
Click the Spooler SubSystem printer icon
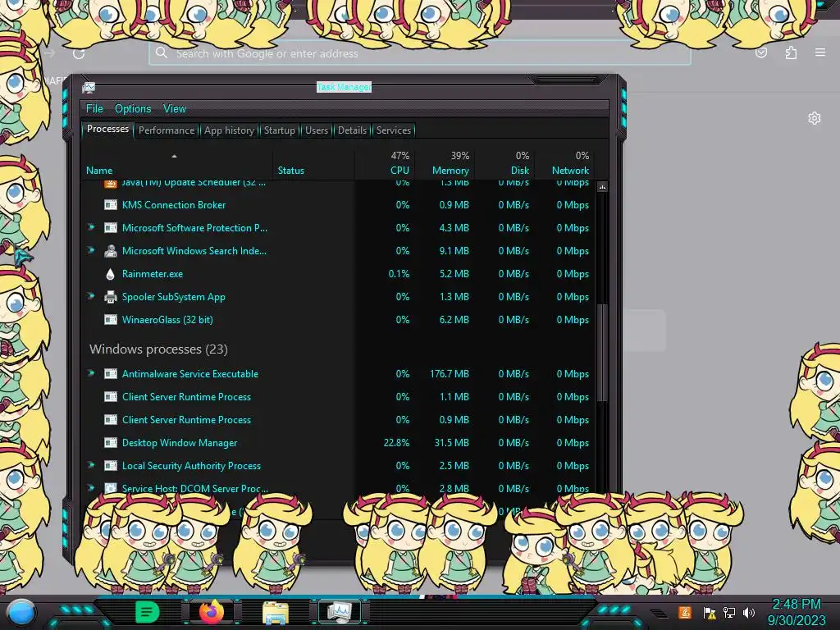[111, 297]
